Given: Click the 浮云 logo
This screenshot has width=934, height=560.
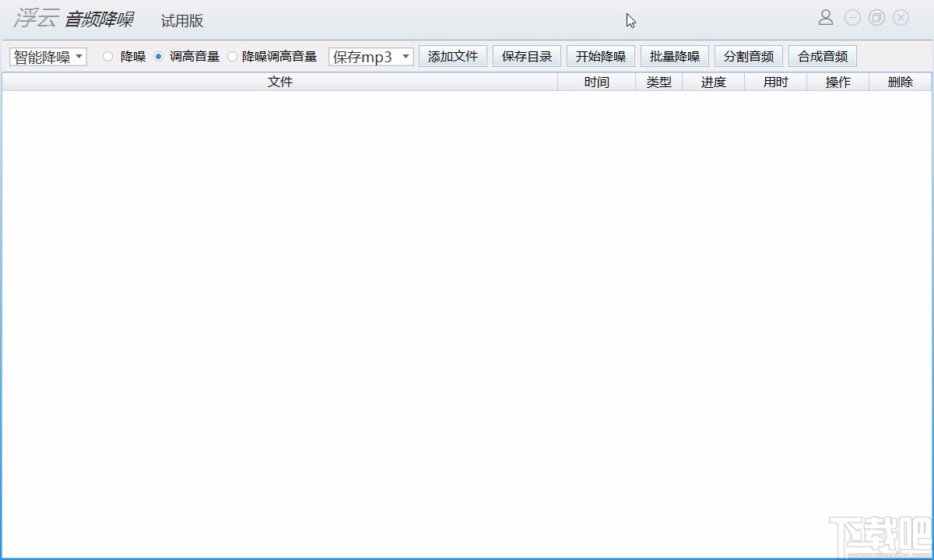Looking at the screenshot, I should [x=33, y=19].
